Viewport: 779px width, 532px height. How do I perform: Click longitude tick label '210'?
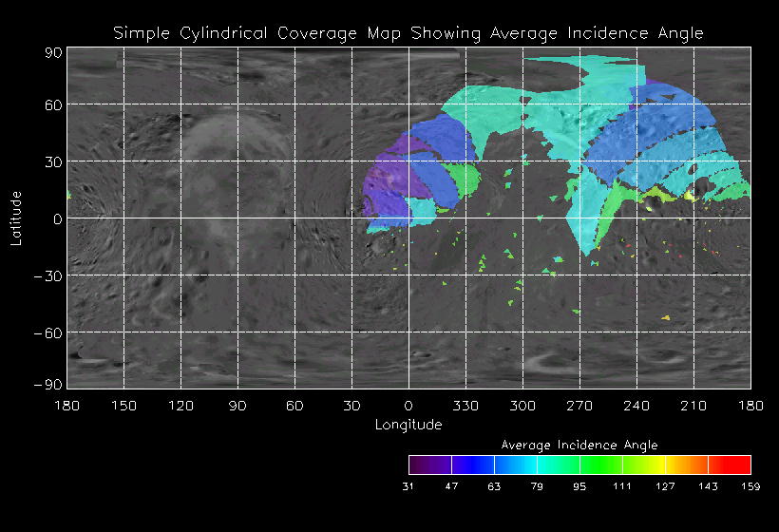[x=693, y=406]
